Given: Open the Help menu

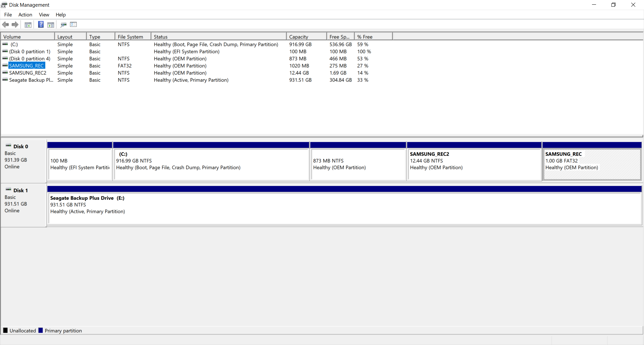Looking at the screenshot, I should (61, 15).
